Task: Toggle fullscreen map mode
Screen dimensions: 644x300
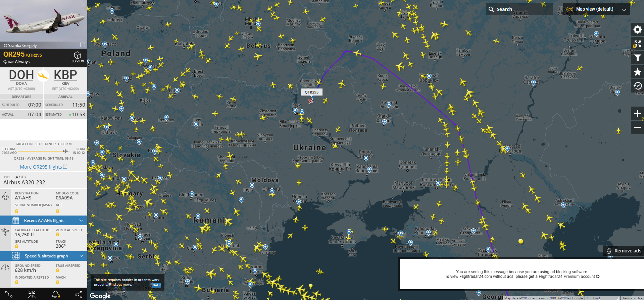Action: tap(637, 44)
